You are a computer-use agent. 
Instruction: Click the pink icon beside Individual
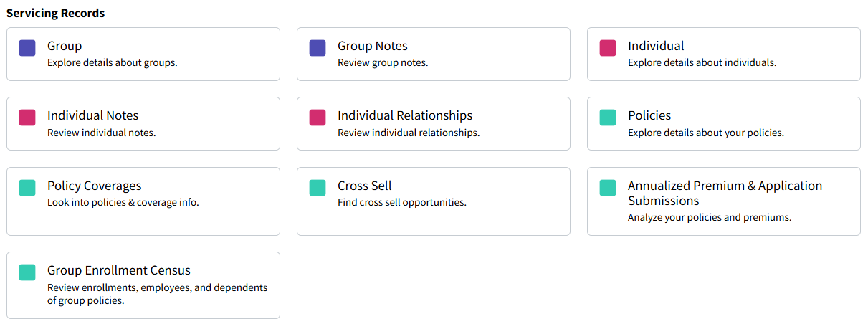tap(608, 48)
